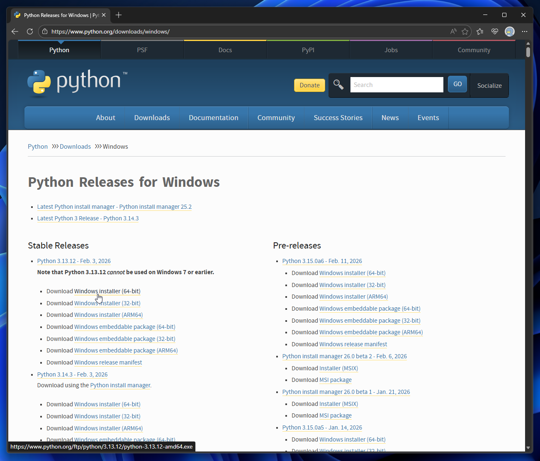Click the browser address bar URL
Viewport: 540px width, 461px height.
point(110,32)
